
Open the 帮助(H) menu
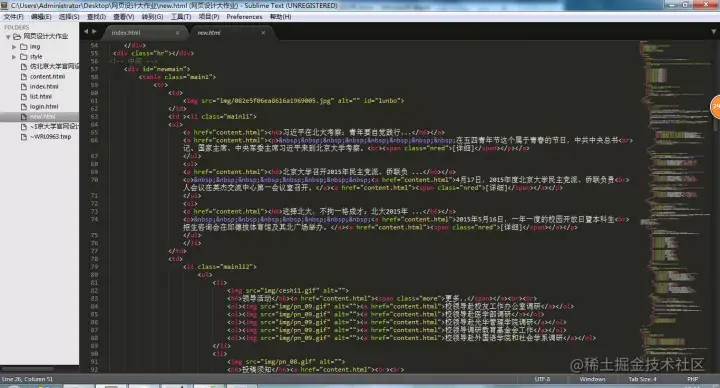[281, 17]
